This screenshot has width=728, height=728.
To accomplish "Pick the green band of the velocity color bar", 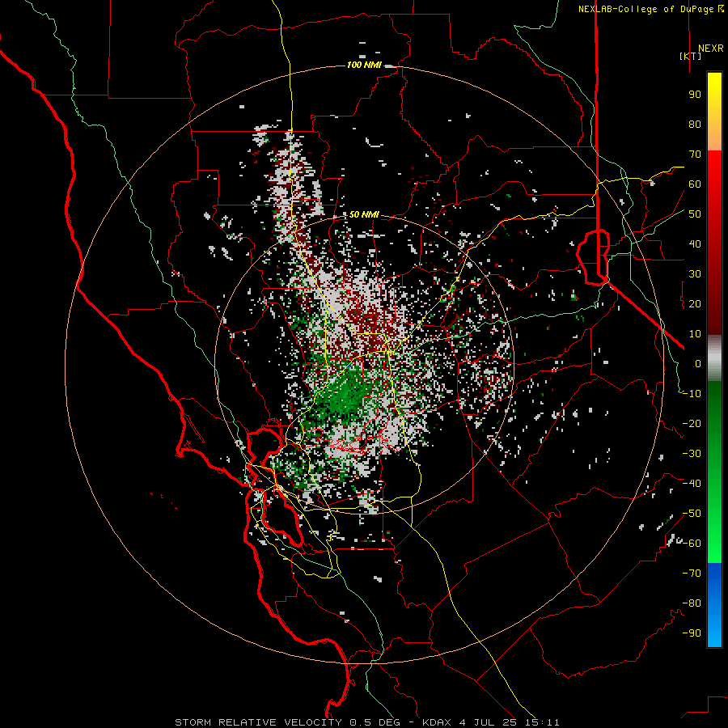I will 714,472.
